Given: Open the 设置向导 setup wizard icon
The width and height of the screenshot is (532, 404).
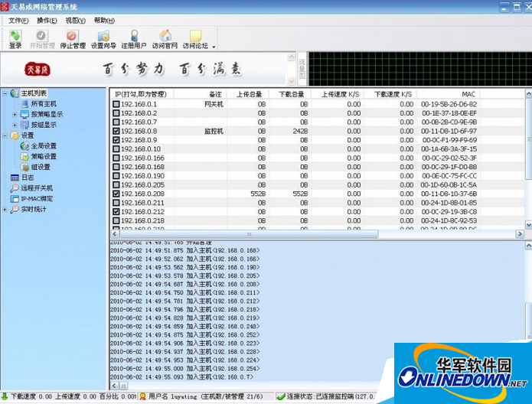Looking at the screenshot, I should [x=104, y=37].
